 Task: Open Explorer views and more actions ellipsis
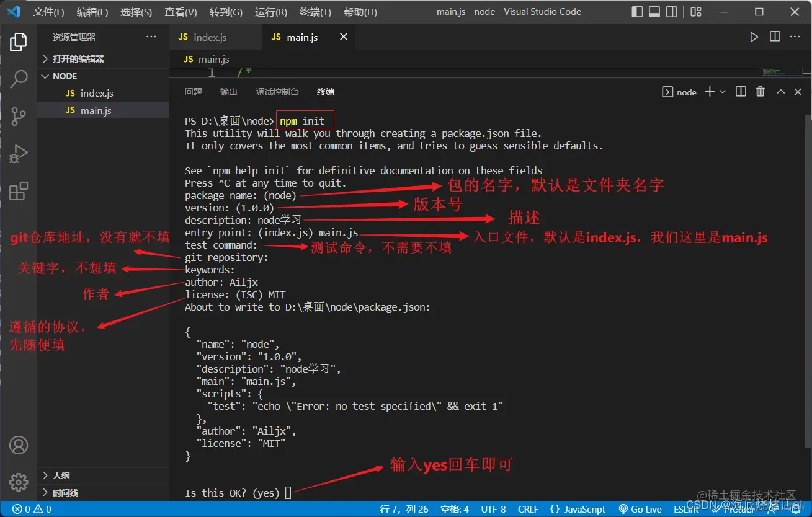click(x=151, y=37)
